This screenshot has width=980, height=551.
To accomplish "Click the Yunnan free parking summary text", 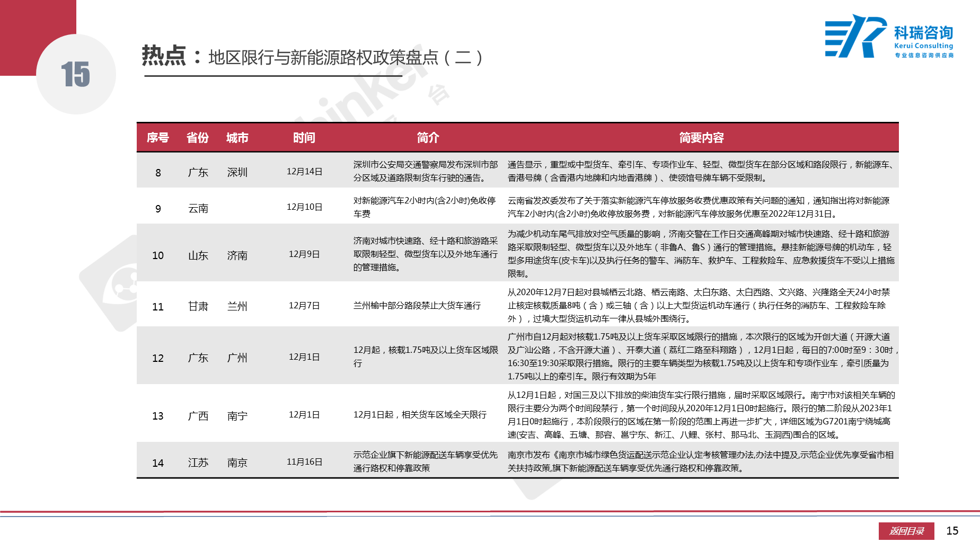I will tap(425, 207).
